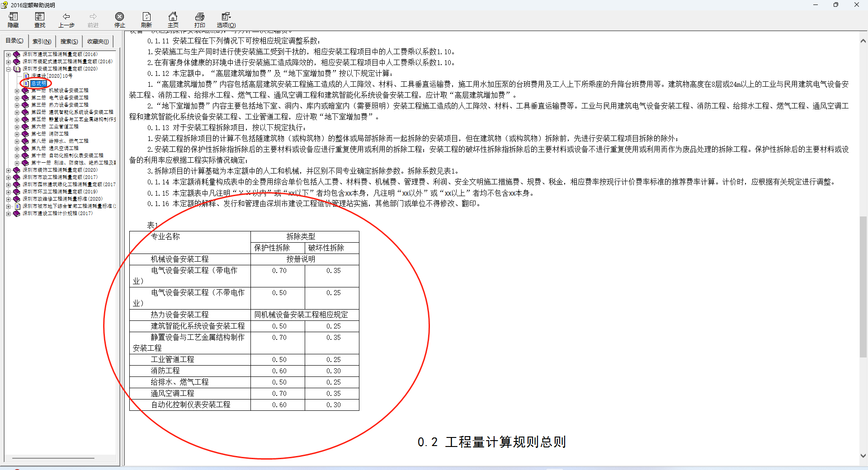Click the page icon beside 总说明
Viewport: 868px width, 470px height.
tap(26, 83)
